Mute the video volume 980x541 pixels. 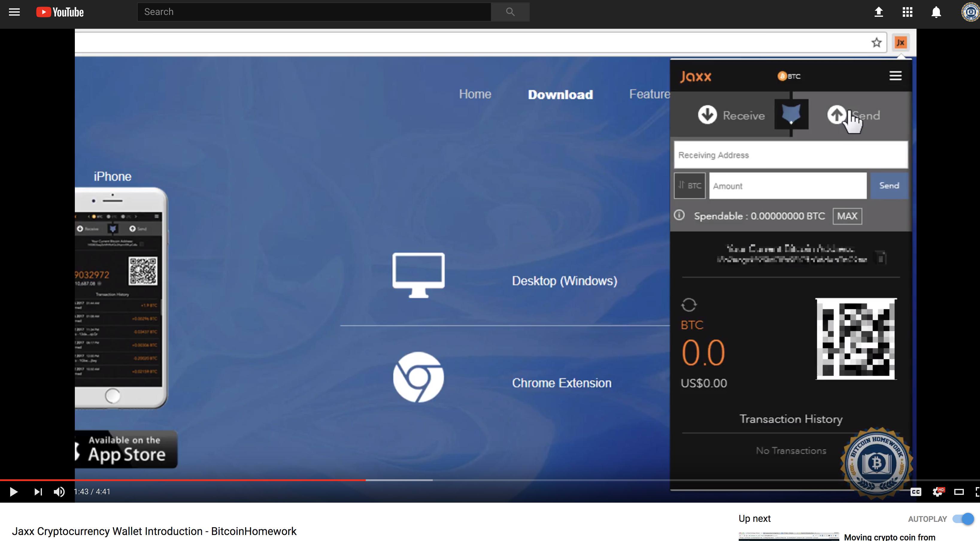(x=59, y=492)
